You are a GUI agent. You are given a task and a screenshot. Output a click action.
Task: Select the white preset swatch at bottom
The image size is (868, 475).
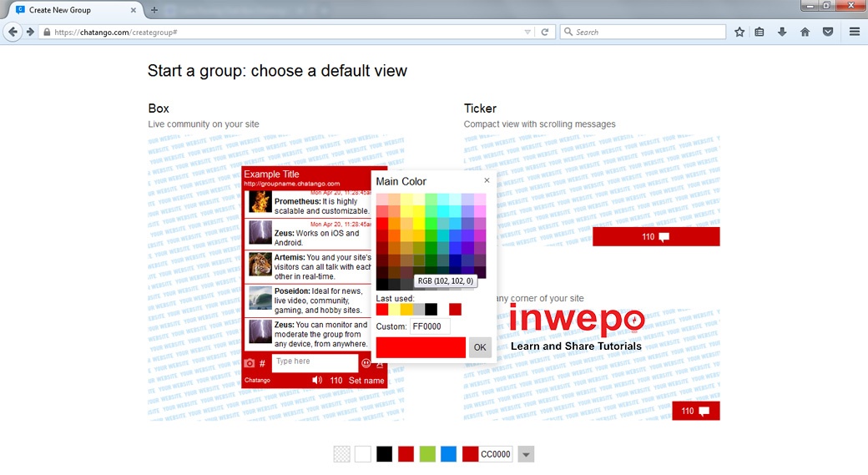363,454
